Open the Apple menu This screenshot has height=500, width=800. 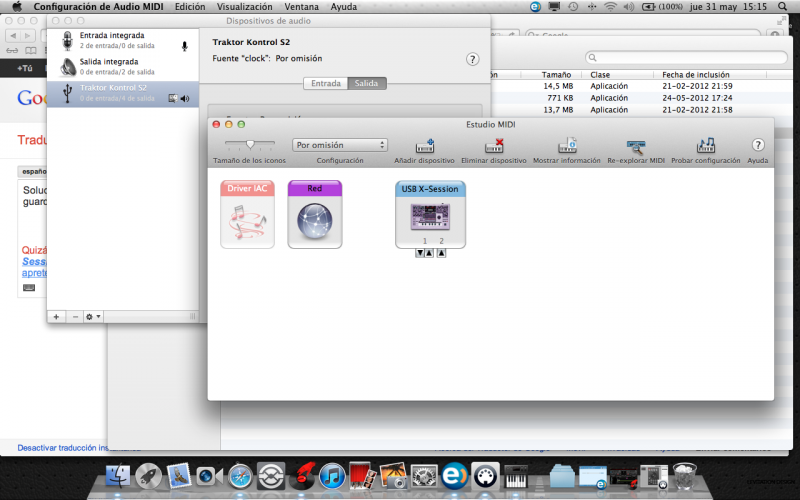tap(17, 7)
